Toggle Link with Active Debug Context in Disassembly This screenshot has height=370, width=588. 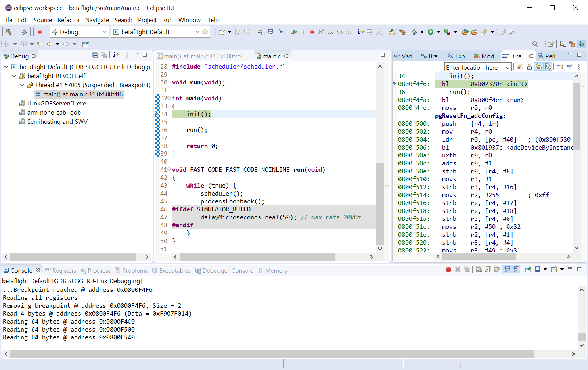click(x=538, y=67)
